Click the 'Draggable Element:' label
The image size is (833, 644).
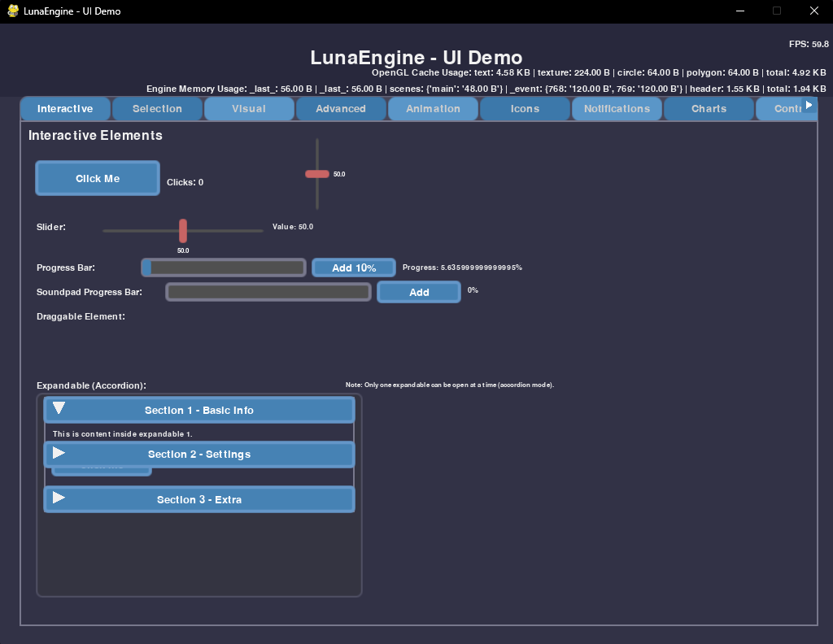81,316
